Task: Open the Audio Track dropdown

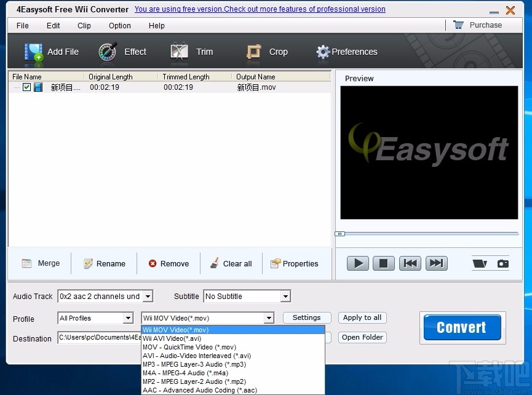Action: click(x=148, y=296)
